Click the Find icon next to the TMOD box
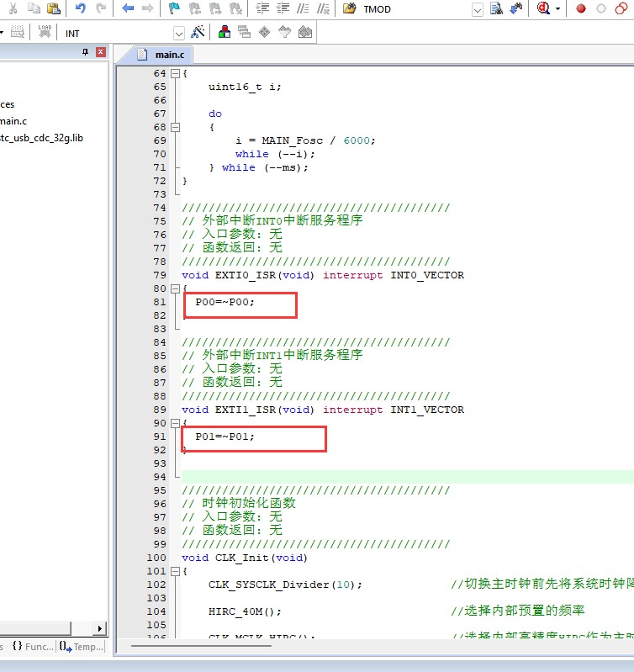The width and height of the screenshot is (634, 672). 496,8
